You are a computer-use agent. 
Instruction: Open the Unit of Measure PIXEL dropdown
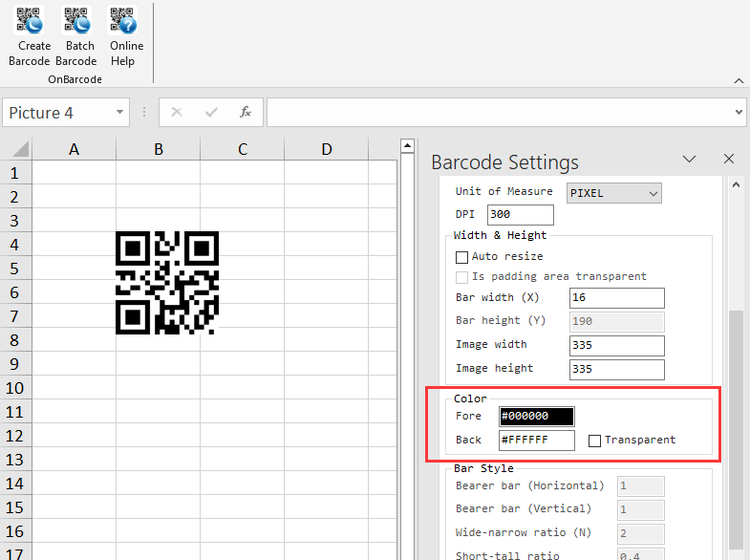(613, 193)
